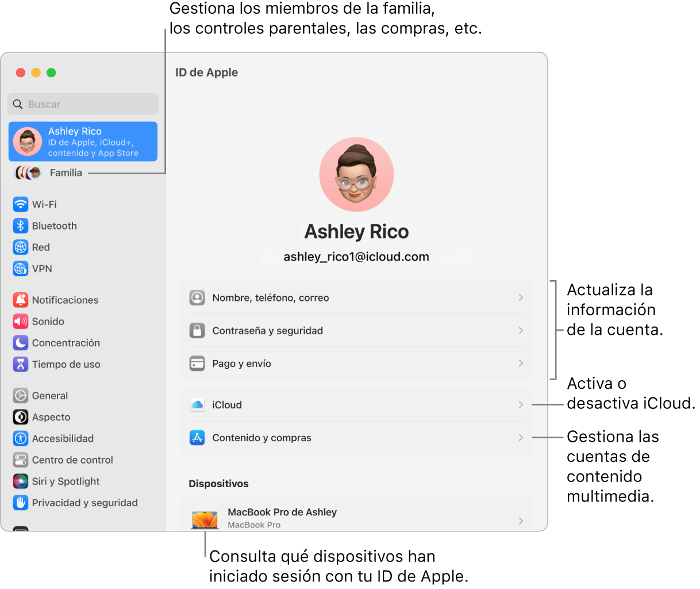Switch to the Familia section

pyautogui.click(x=66, y=172)
